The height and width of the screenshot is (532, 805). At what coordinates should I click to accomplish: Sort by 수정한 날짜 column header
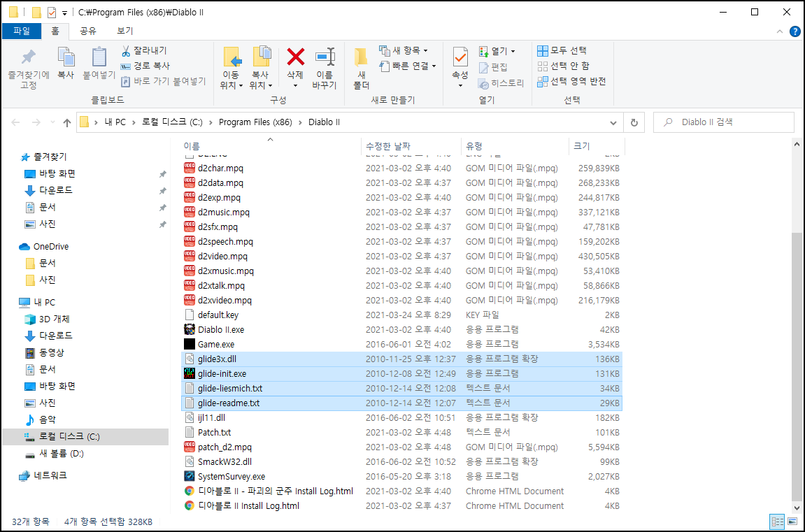click(411, 146)
